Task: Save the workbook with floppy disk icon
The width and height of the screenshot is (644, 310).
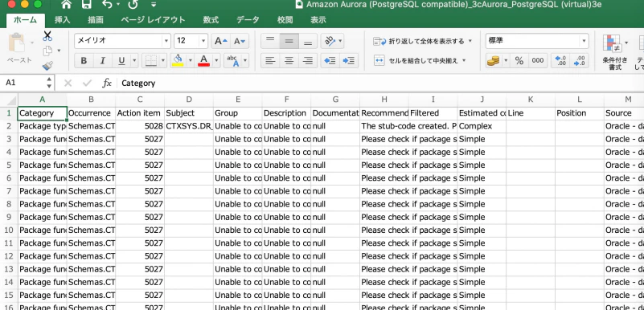Action: (x=87, y=5)
